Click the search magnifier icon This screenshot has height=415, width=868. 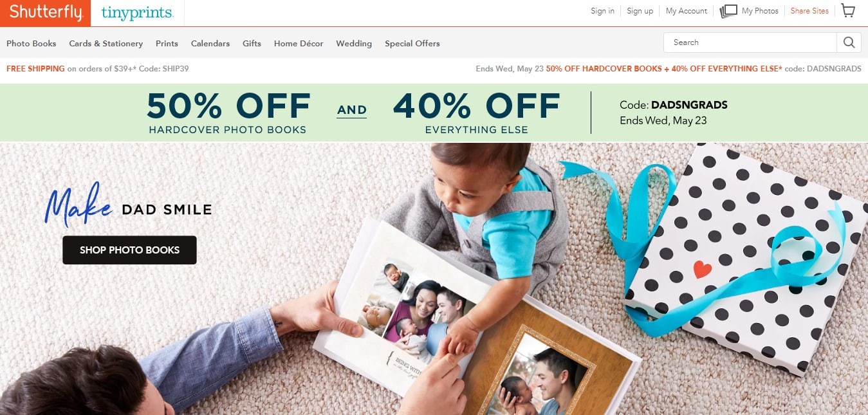[849, 42]
